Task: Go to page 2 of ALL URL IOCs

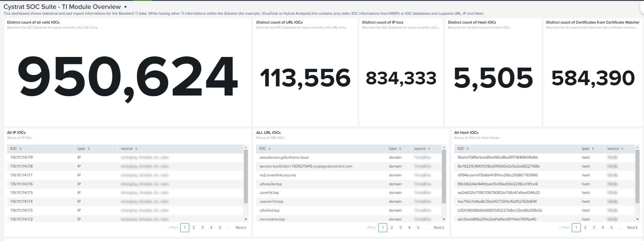Action: [392, 228]
